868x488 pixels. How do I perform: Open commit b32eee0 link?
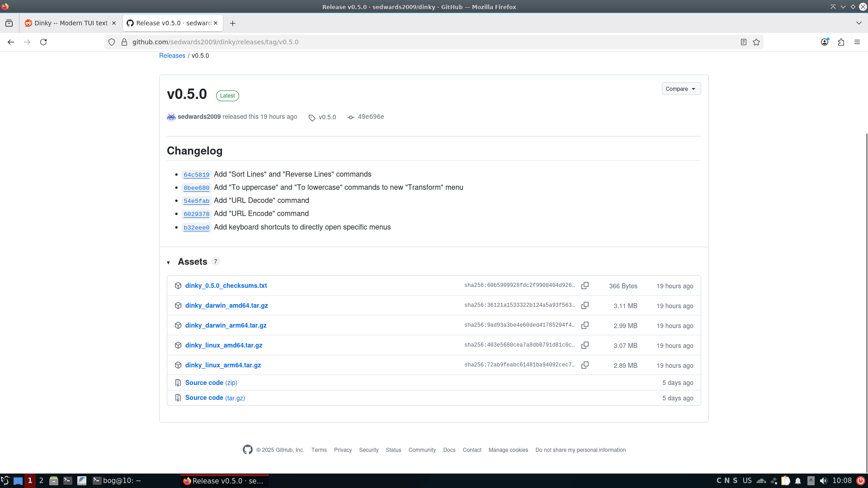pos(197,228)
